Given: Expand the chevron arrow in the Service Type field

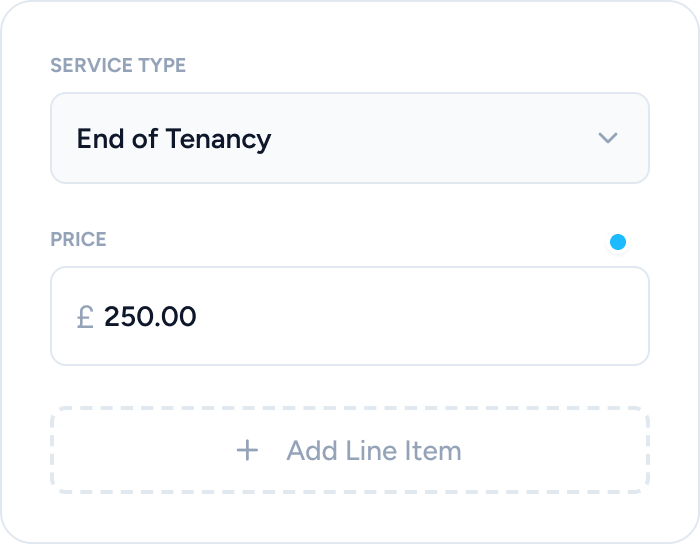Looking at the screenshot, I should point(607,138).
